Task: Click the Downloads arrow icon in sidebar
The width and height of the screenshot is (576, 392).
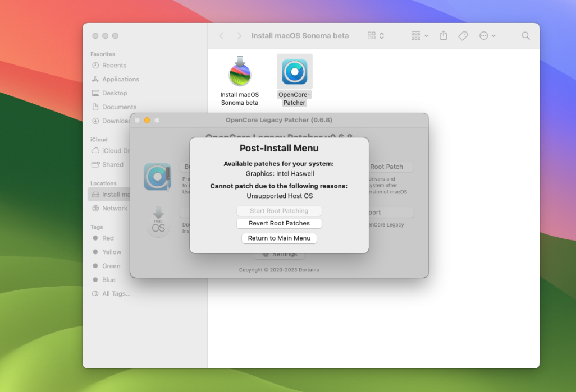Action: pos(95,121)
